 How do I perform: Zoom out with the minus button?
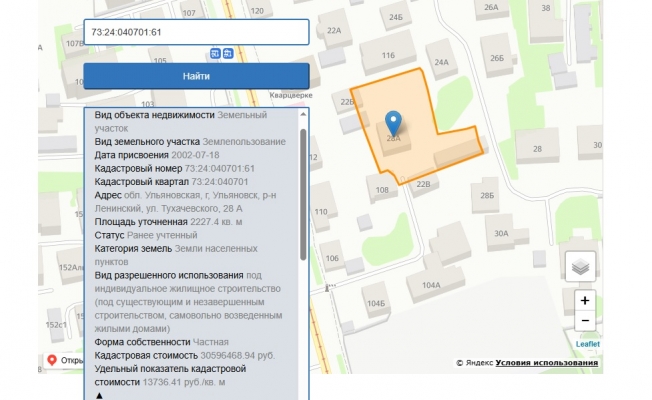point(585,321)
